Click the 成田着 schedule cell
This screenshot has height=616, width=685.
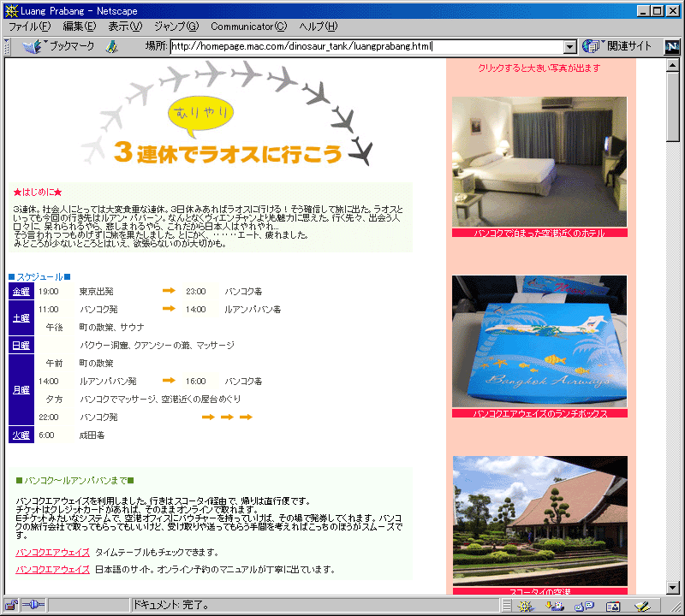click(x=92, y=435)
